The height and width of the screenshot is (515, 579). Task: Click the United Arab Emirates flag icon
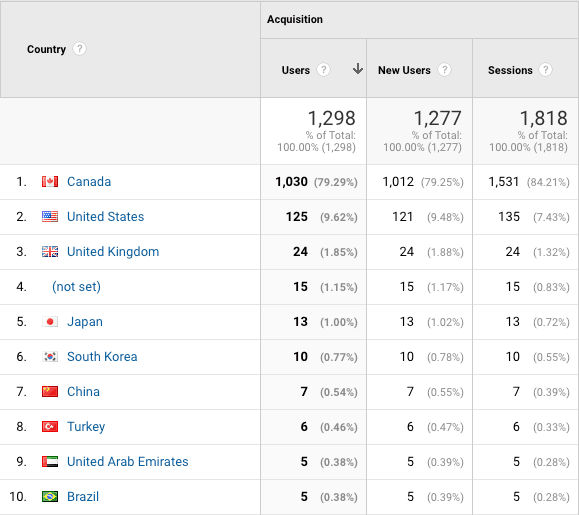[x=50, y=462]
